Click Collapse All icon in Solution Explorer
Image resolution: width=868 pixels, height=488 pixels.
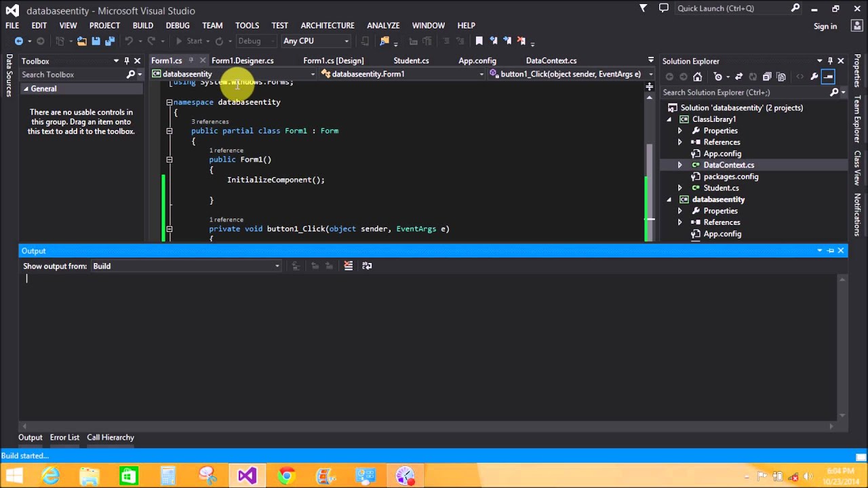pyautogui.click(x=767, y=77)
